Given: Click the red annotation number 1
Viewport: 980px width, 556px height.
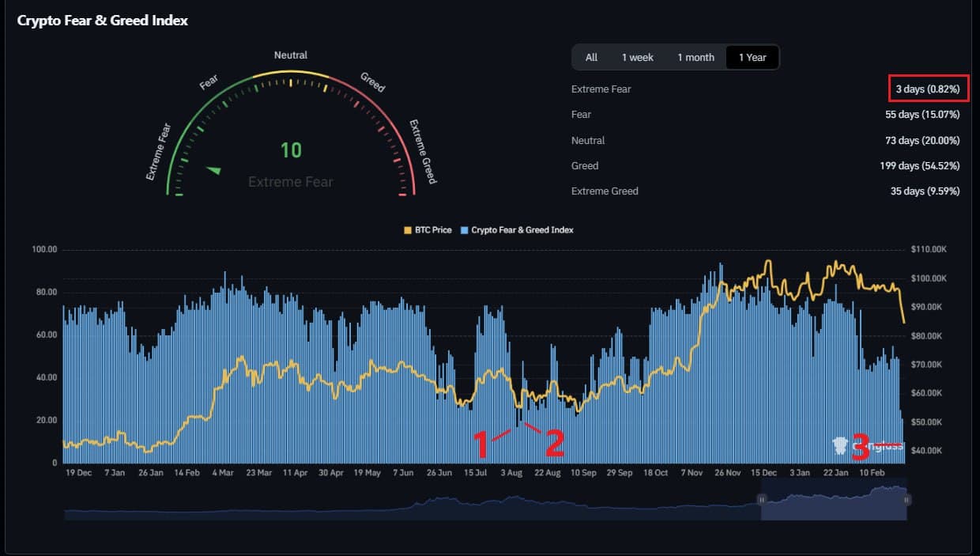Looking at the screenshot, I should [x=480, y=444].
